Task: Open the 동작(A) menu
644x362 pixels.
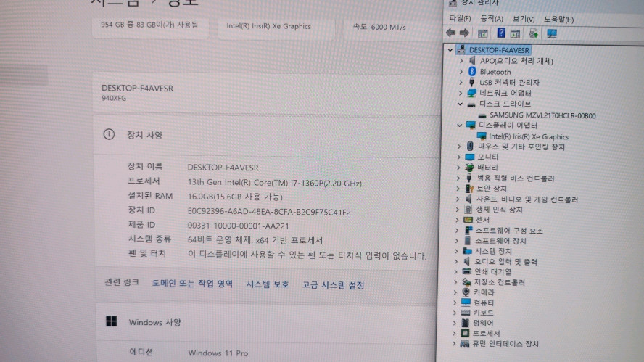Action: 492,19
